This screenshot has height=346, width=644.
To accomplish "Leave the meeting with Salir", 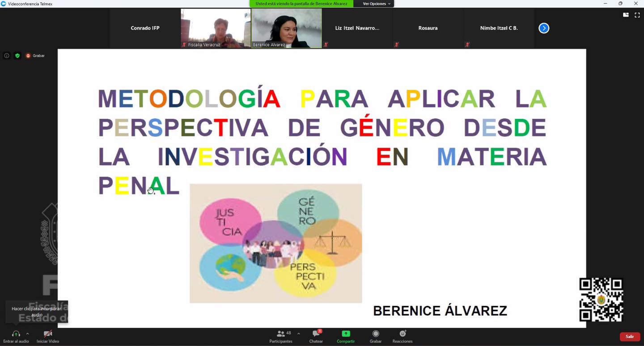I will tap(630, 337).
